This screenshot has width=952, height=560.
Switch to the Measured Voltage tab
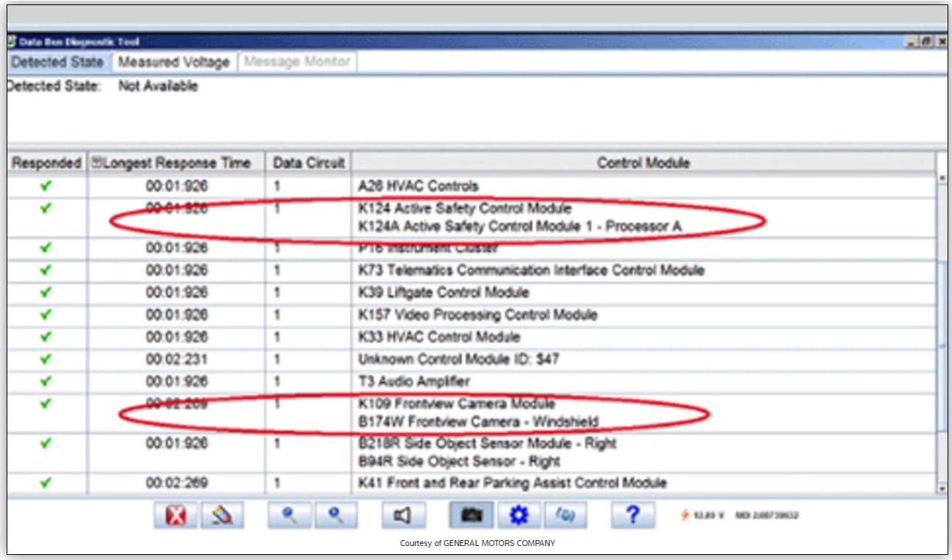pos(173,62)
